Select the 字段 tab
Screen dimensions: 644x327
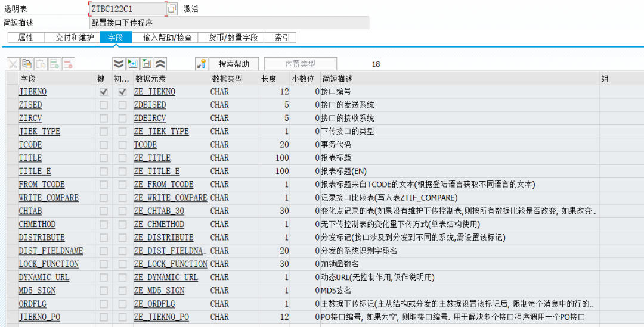click(116, 38)
